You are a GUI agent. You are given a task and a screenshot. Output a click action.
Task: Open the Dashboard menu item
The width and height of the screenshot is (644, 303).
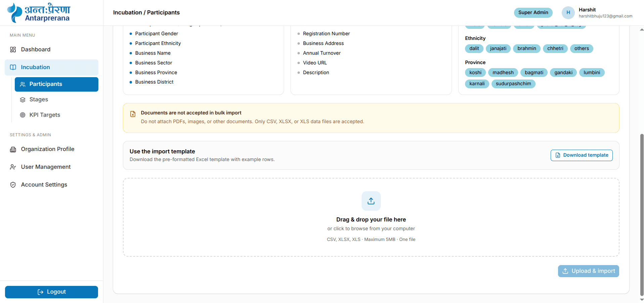[x=52, y=50]
